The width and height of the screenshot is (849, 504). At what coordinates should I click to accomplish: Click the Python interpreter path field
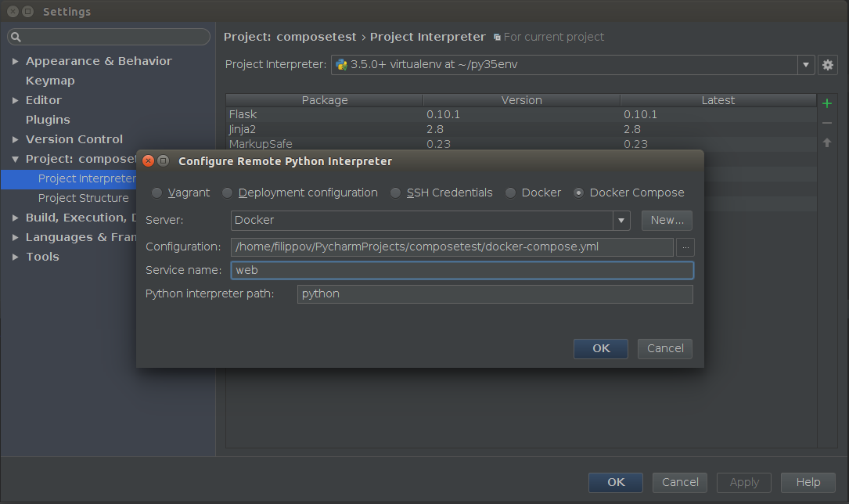495,294
